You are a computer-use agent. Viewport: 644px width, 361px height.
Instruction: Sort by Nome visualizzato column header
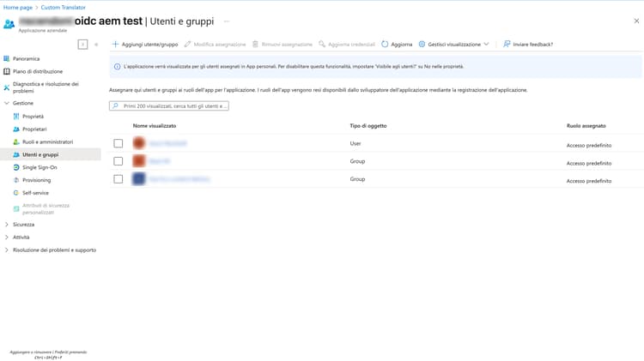point(155,126)
